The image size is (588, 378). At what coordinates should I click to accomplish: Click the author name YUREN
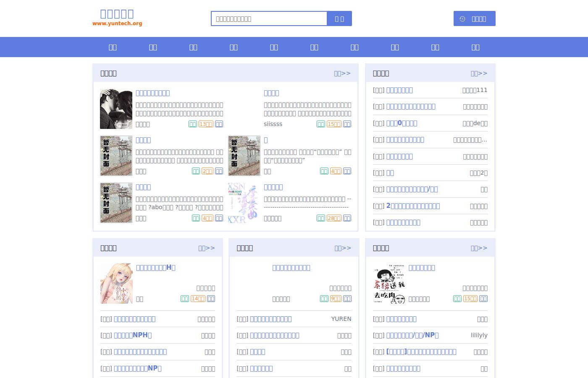coord(341,319)
